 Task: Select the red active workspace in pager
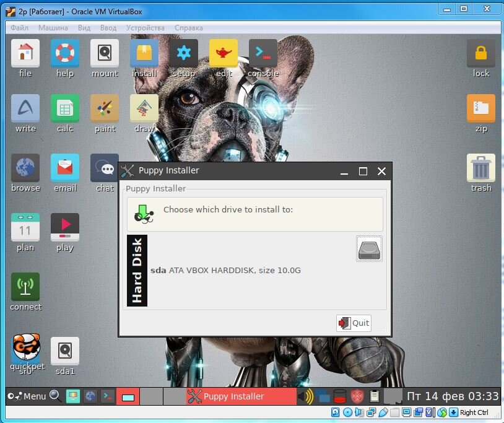point(128,396)
